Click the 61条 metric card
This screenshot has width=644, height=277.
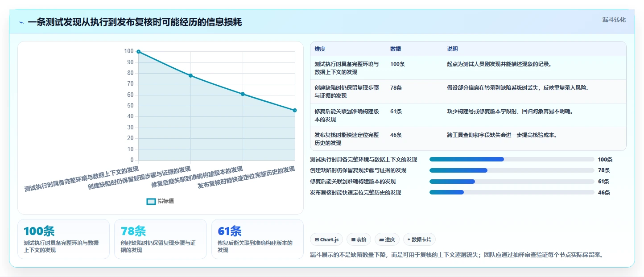tap(257, 239)
